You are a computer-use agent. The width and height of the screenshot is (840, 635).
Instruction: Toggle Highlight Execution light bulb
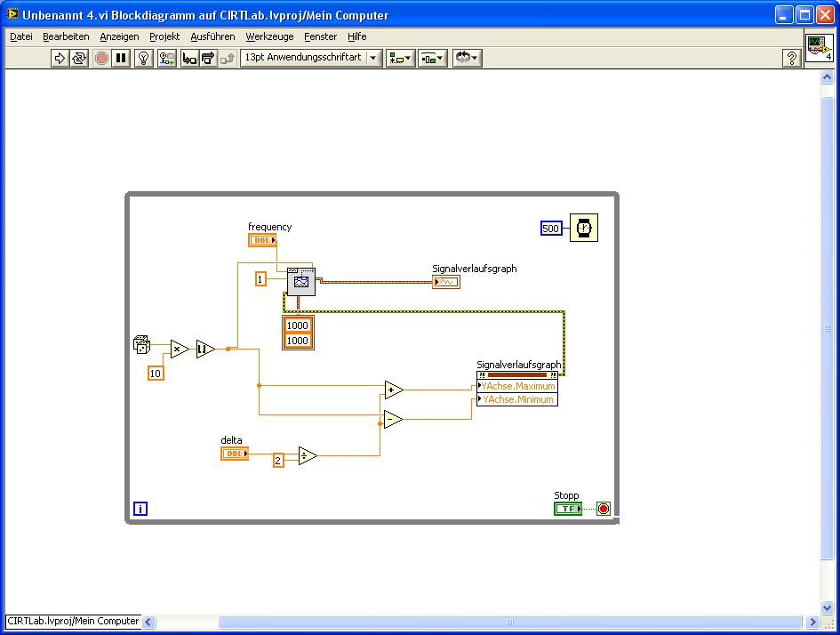click(x=143, y=58)
